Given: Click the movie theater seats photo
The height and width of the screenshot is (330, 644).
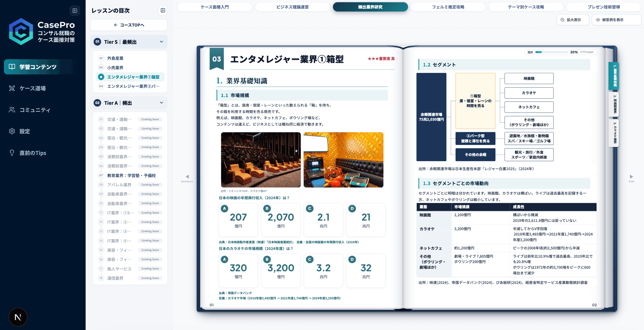Looking at the screenshot, I should point(261,160).
